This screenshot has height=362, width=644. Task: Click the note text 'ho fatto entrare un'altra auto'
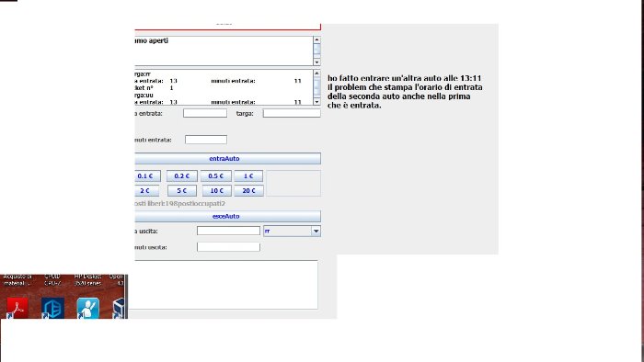click(x=381, y=78)
